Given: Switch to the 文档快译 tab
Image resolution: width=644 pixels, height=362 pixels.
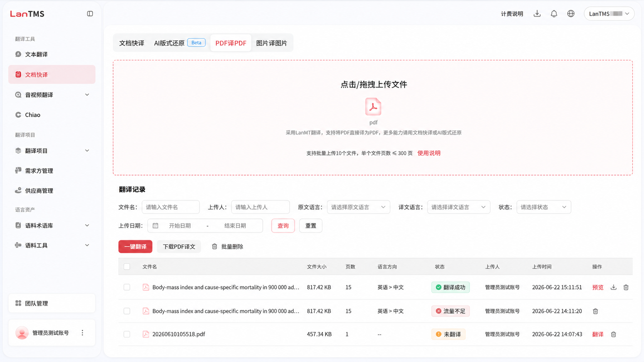Looking at the screenshot, I should pos(132,43).
